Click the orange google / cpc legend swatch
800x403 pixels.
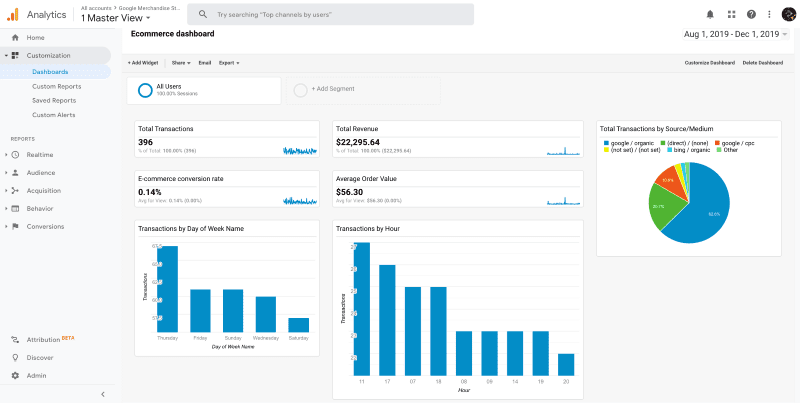717,143
